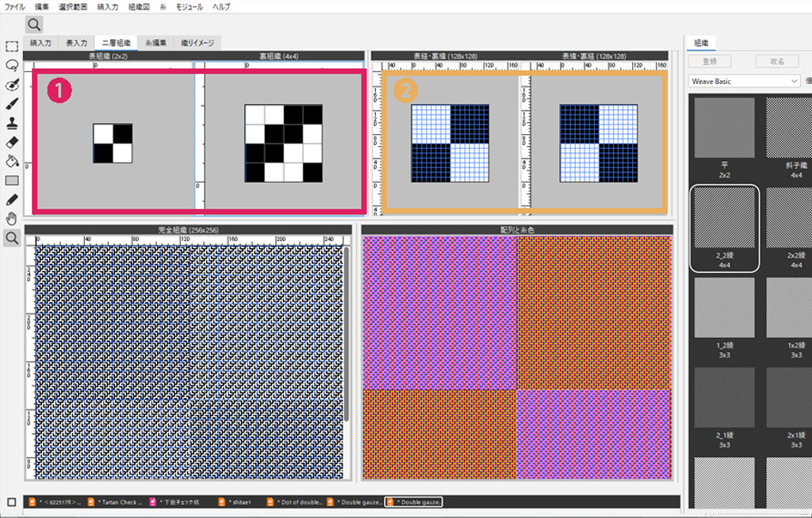Activate the hand pan tool

point(11,218)
